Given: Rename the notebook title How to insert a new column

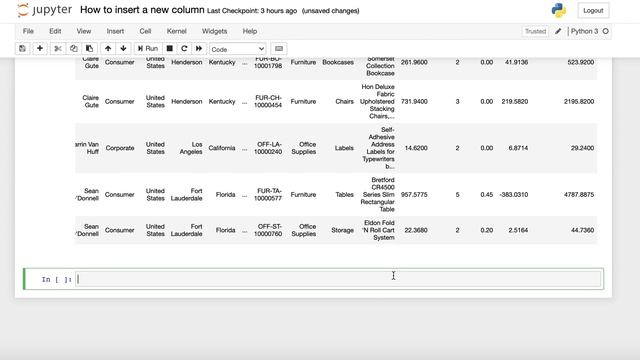Looking at the screenshot, I should point(142,10).
